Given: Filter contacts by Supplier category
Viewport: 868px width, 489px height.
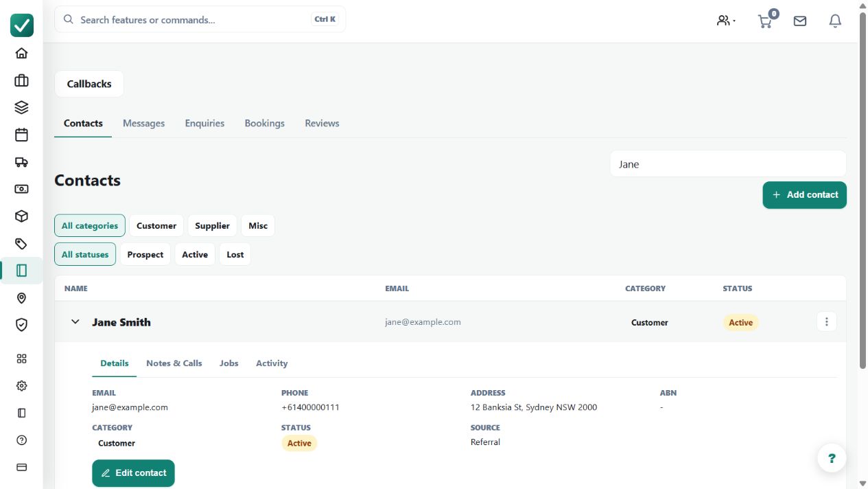Looking at the screenshot, I should point(213,225).
